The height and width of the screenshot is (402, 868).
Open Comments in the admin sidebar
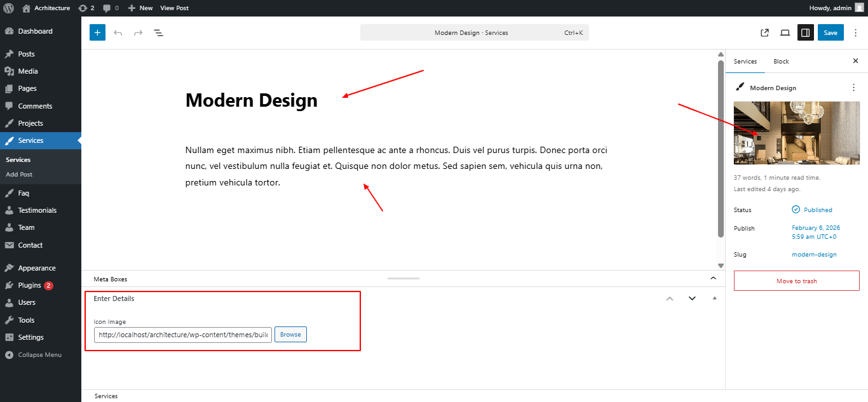(x=41, y=106)
